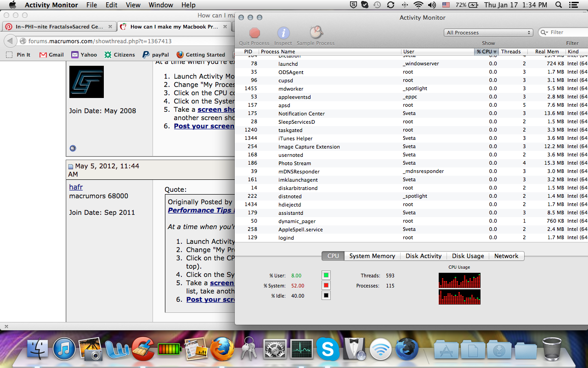Sort by the Real Mem column header
The image size is (588, 368).
click(x=547, y=52)
